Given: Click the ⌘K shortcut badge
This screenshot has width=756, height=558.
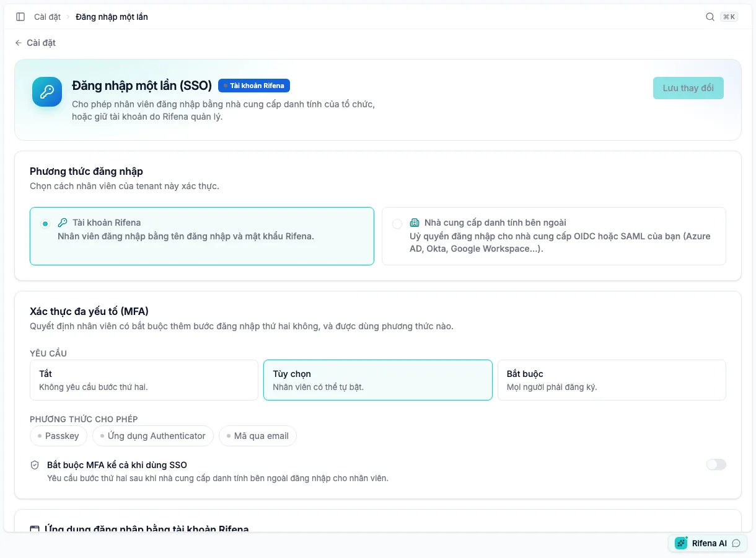Looking at the screenshot, I should coord(729,17).
